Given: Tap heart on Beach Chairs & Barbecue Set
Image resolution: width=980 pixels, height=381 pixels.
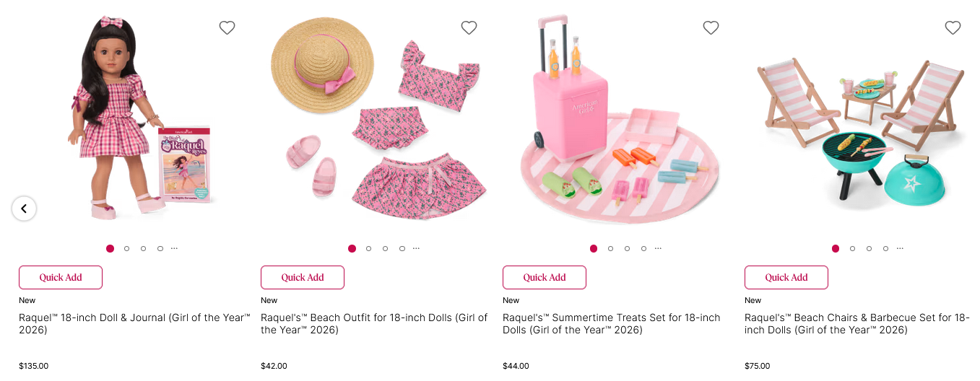Looking at the screenshot, I should [953, 28].
